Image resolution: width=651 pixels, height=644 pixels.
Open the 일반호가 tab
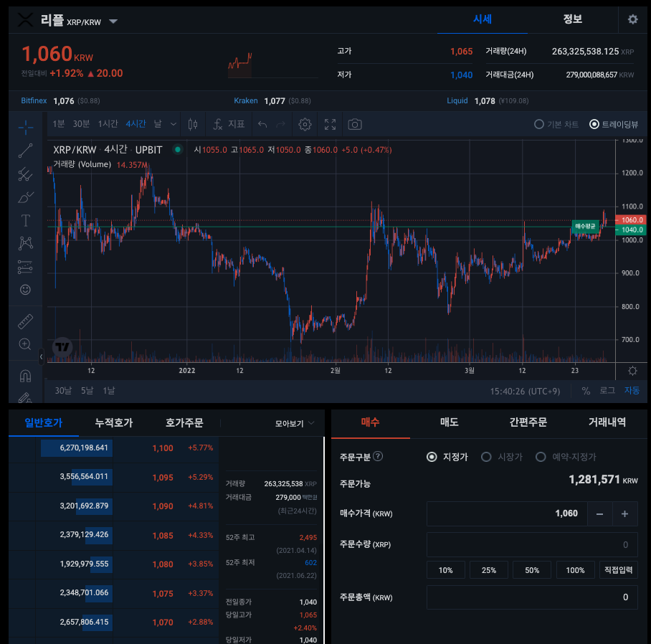point(44,422)
